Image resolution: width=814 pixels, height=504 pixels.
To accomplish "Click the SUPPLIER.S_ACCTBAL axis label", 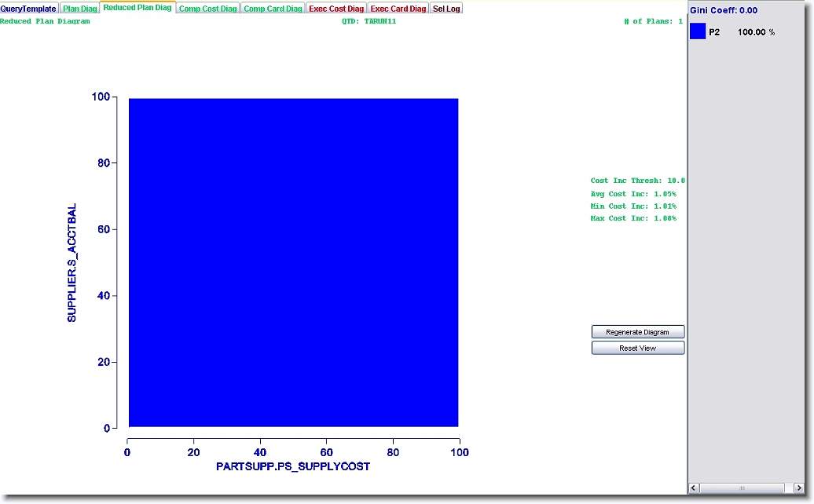I will click(x=72, y=263).
